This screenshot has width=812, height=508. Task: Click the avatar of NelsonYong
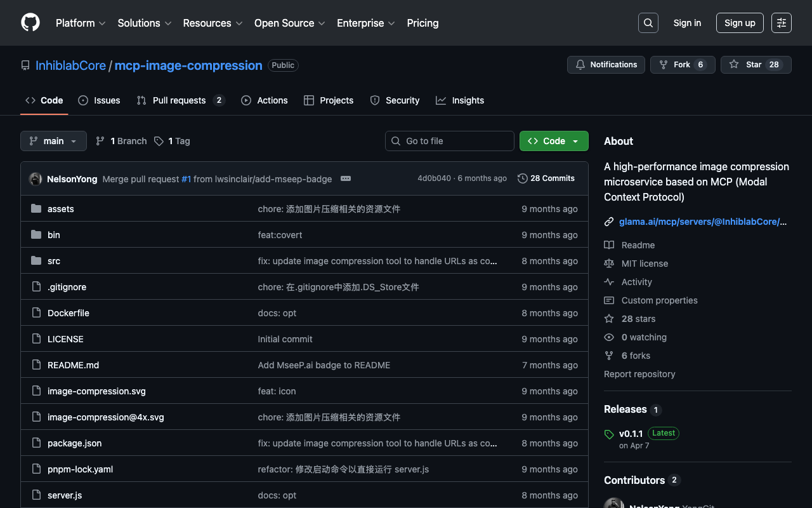coord(36,179)
